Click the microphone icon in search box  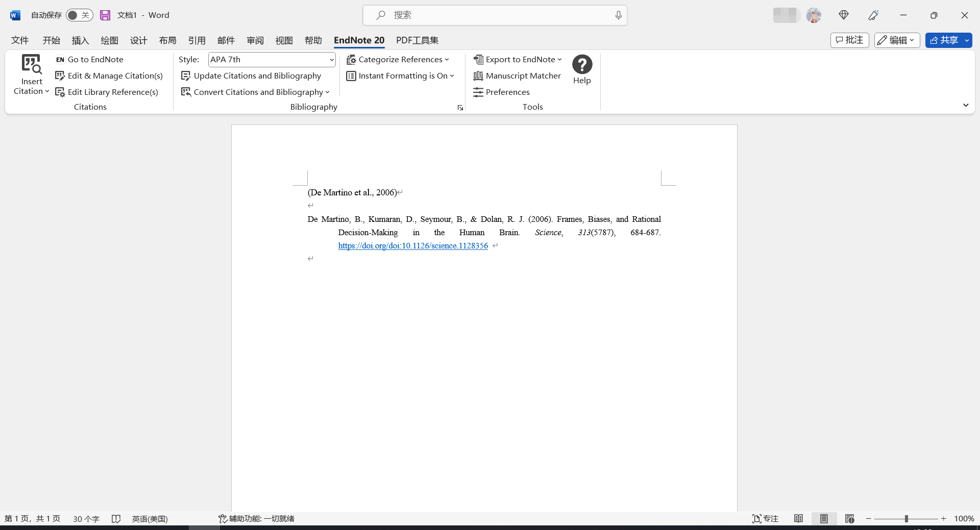[618, 15]
